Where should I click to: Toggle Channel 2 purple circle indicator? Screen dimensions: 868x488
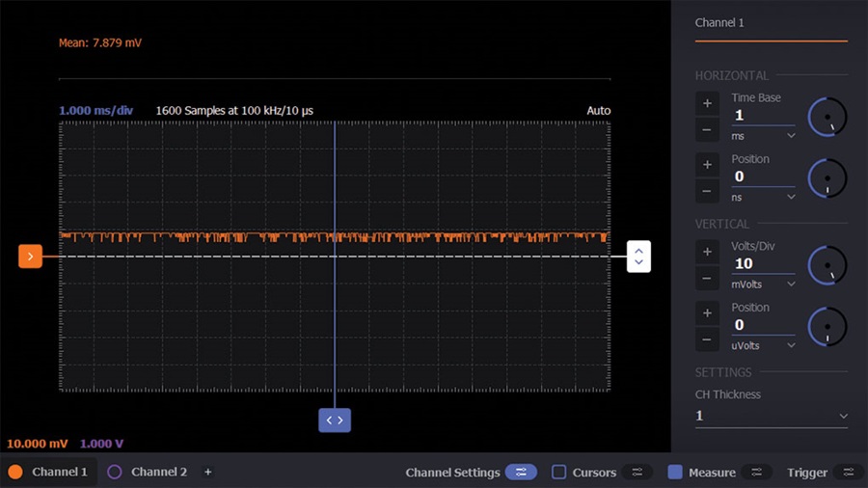click(115, 472)
